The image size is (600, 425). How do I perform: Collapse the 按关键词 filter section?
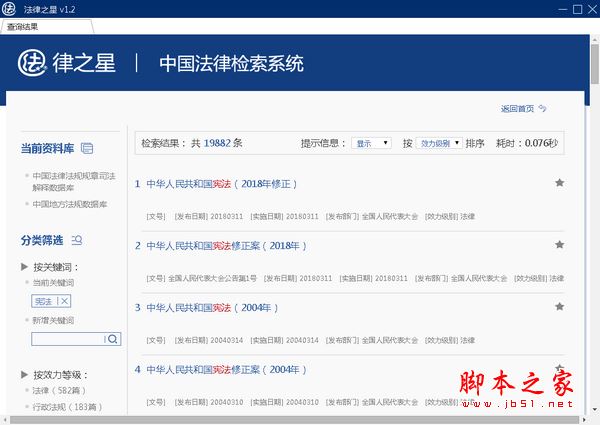point(24,267)
